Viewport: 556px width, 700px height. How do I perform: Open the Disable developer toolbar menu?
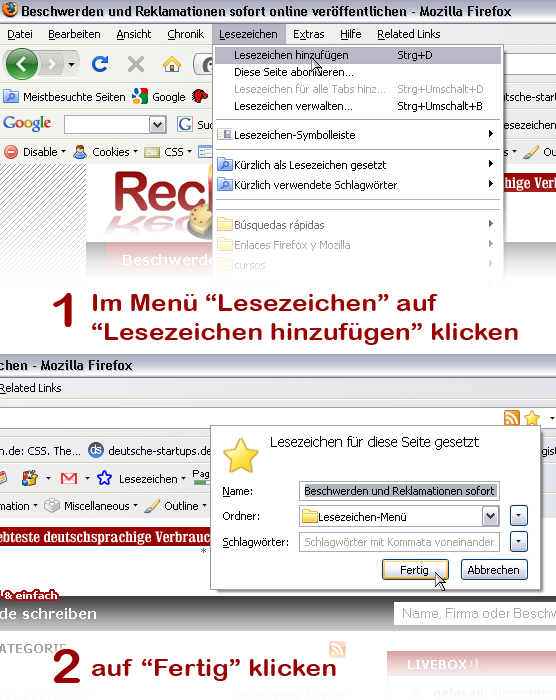click(35, 152)
